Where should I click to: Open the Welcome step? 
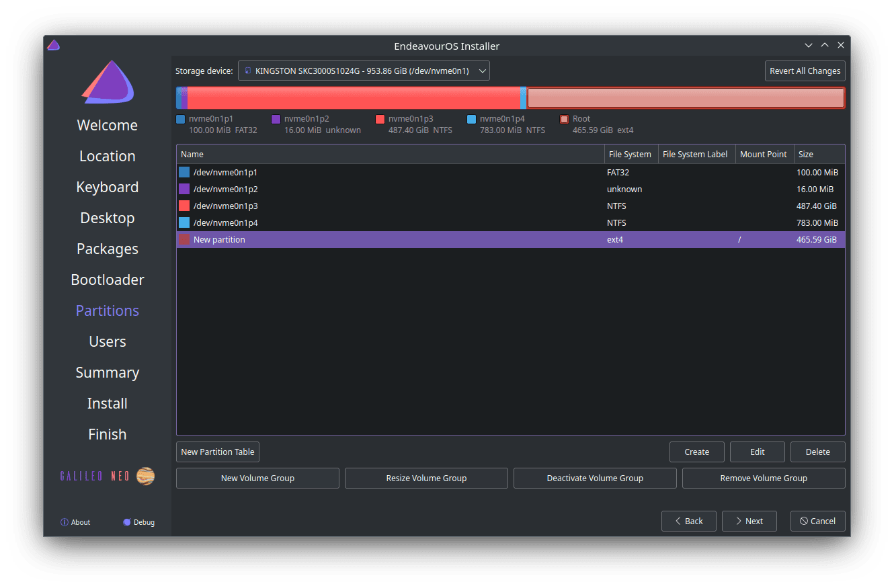[108, 125]
